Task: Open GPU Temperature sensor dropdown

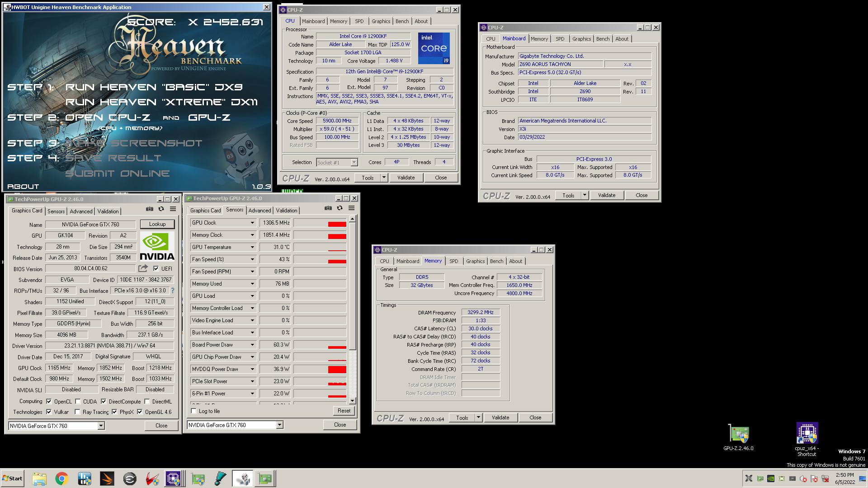Action: pyautogui.click(x=252, y=247)
